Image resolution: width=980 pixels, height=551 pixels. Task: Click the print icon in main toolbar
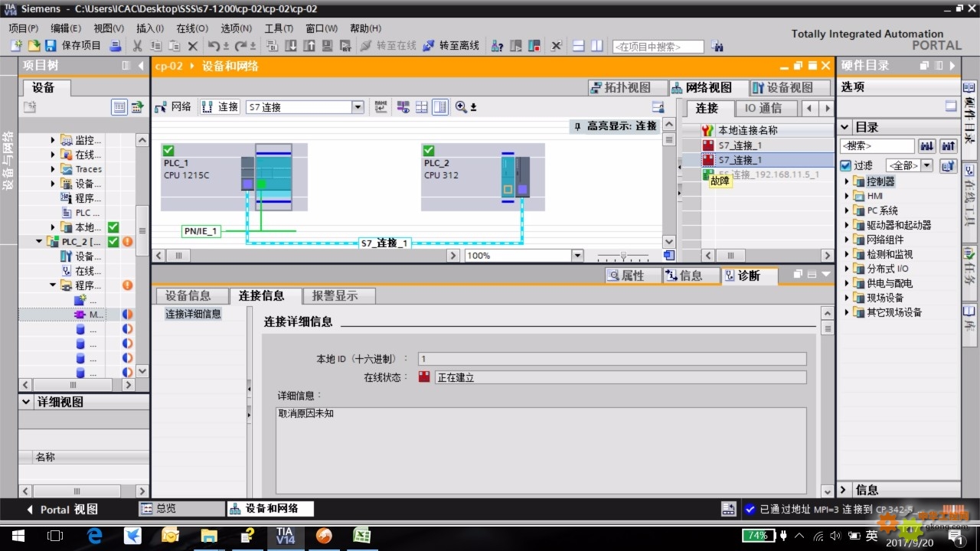coord(115,46)
